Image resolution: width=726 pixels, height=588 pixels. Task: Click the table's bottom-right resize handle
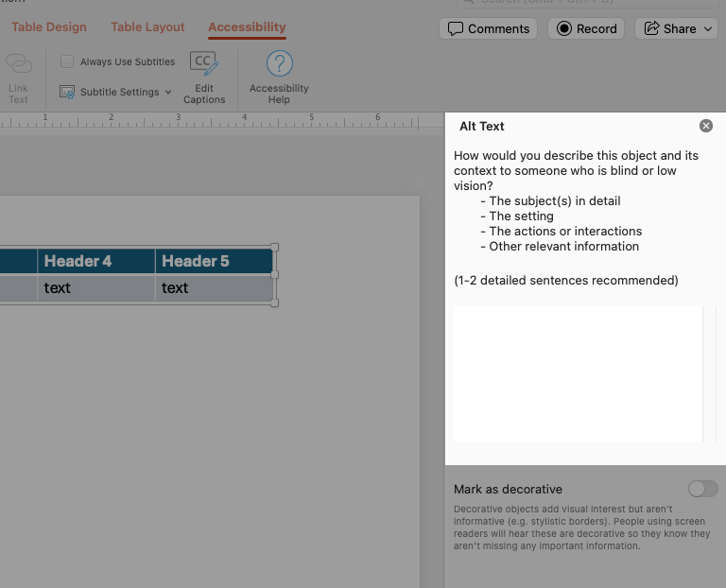pyautogui.click(x=275, y=303)
